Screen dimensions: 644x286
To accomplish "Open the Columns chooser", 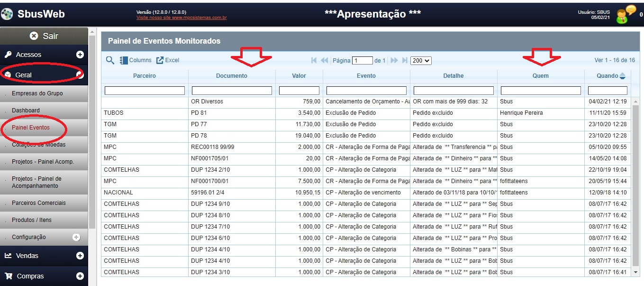I will pos(136,60).
